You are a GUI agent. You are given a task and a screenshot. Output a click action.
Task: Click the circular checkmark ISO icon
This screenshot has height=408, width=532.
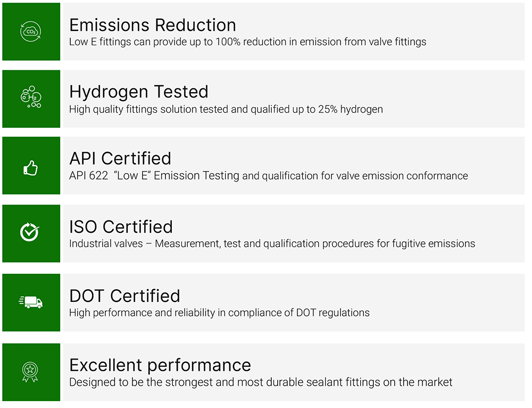click(30, 232)
